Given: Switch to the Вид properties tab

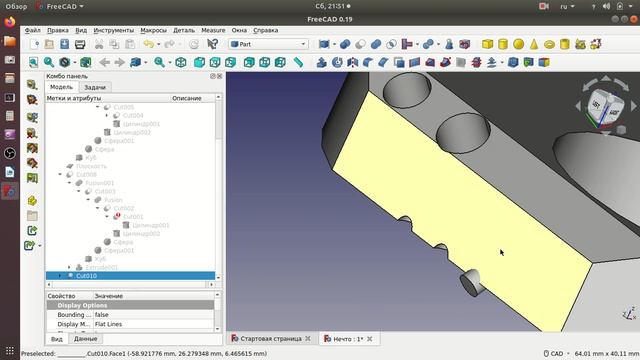Looking at the screenshot, I should (57, 339).
